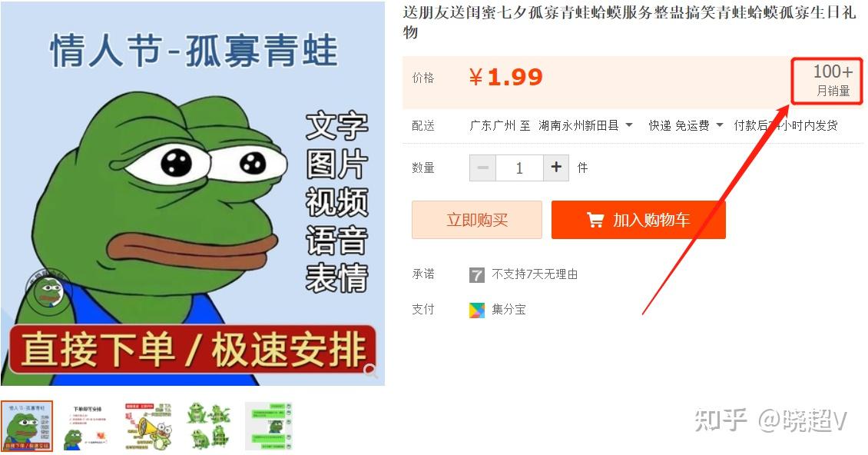Screen dimensions: 868x455
Task: Click the ¥1.99 price
Action: [x=505, y=77]
